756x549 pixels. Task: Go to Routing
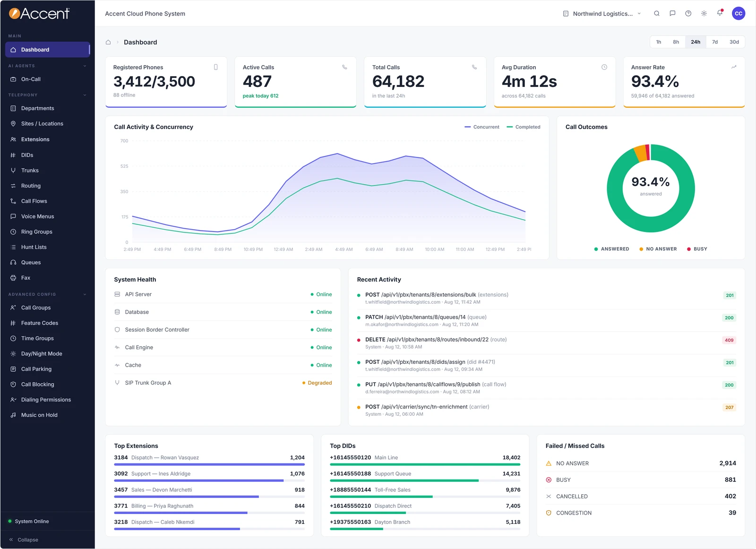[x=47, y=186]
